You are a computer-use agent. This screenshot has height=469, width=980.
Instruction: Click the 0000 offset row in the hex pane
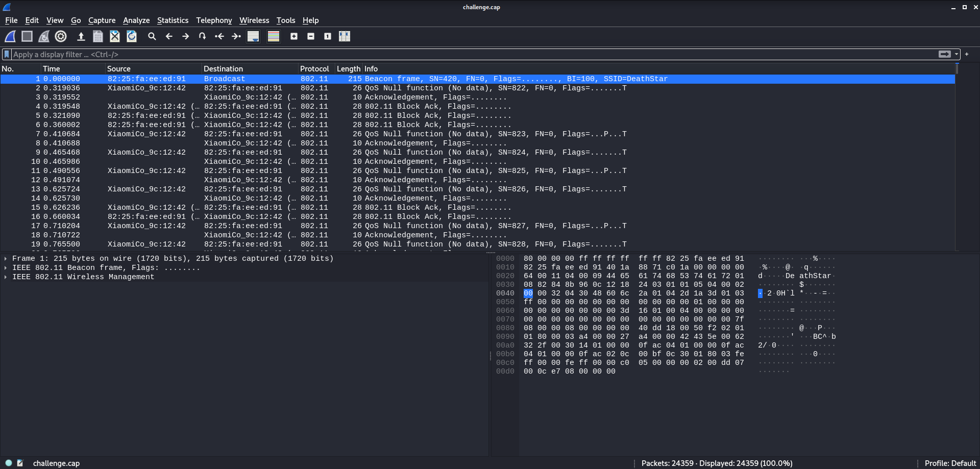[x=505, y=258]
